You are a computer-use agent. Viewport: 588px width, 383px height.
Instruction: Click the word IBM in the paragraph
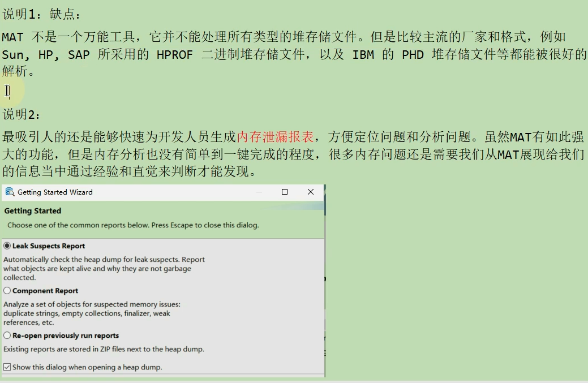pyautogui.click(x=363, y=55)
